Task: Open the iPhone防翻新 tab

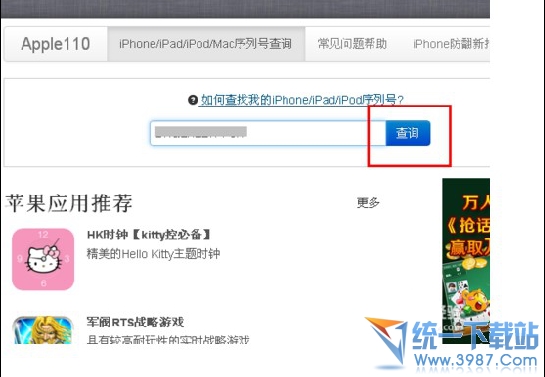Action: point(451,44)
